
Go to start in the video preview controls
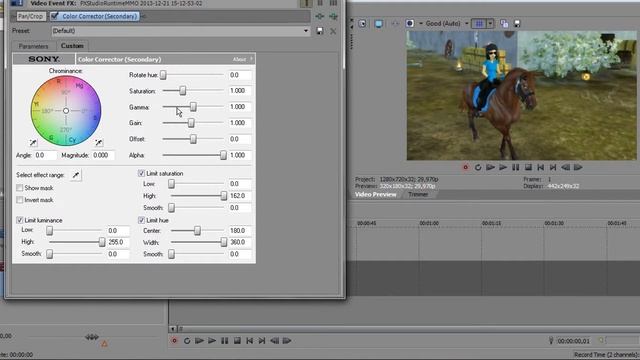[540, 167]
